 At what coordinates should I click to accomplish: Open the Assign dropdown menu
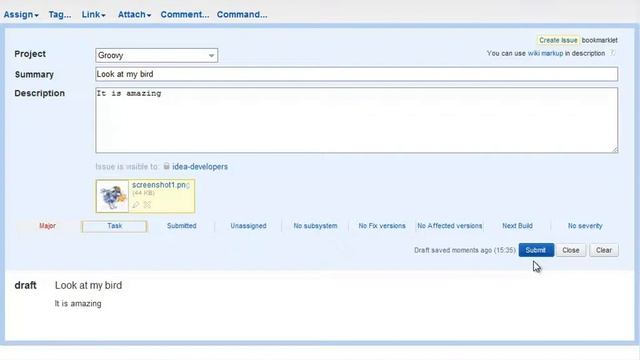21,15
